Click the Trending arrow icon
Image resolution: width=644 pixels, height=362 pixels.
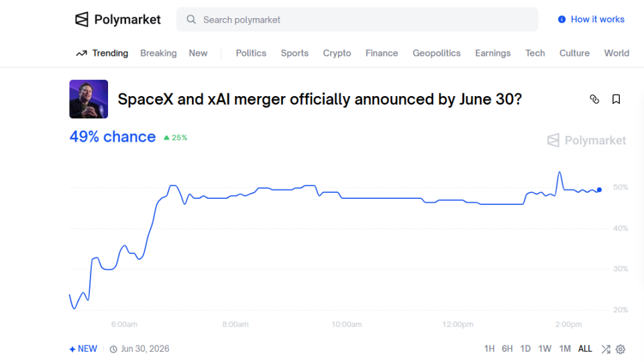pyautogui.click(x=81, y=53)
